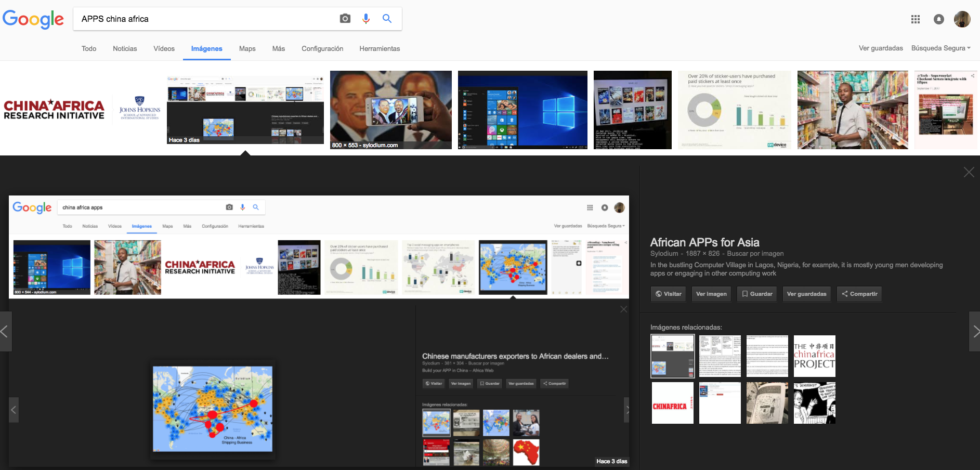
Task: Open the man in supermarket thumbnail
Action: pos(853,110)
